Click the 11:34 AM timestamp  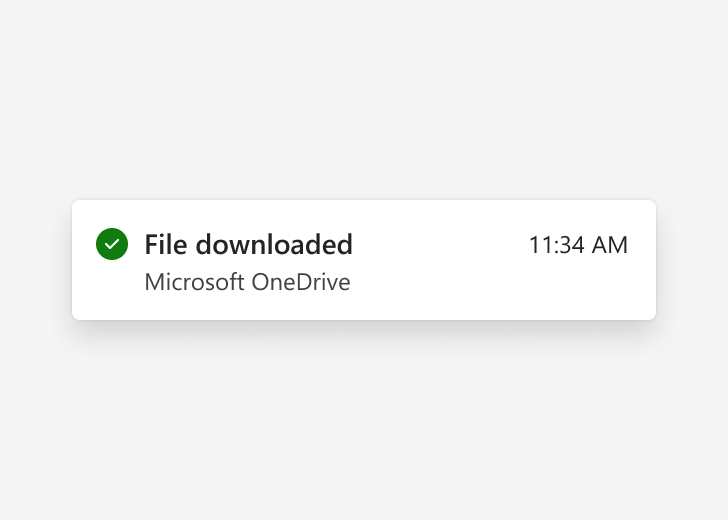pyautogui.click(x=578, y=245)
